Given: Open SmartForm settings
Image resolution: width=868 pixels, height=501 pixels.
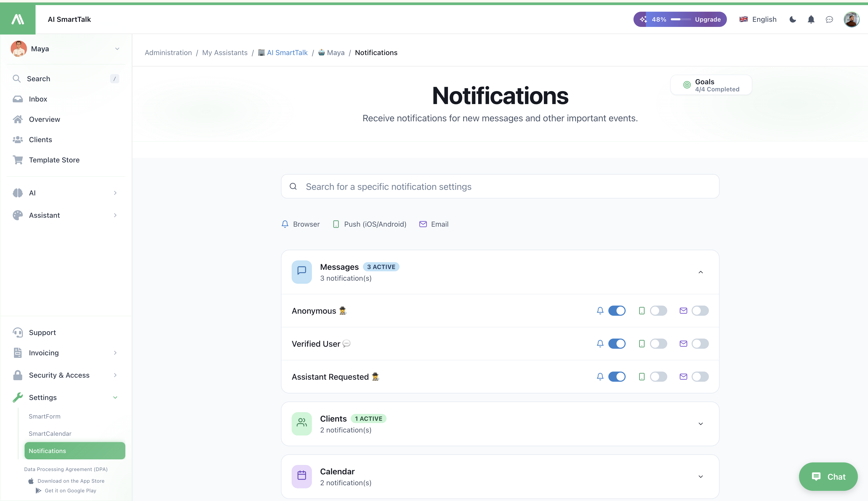Looking at the screenshot, I should coord(44,416).
